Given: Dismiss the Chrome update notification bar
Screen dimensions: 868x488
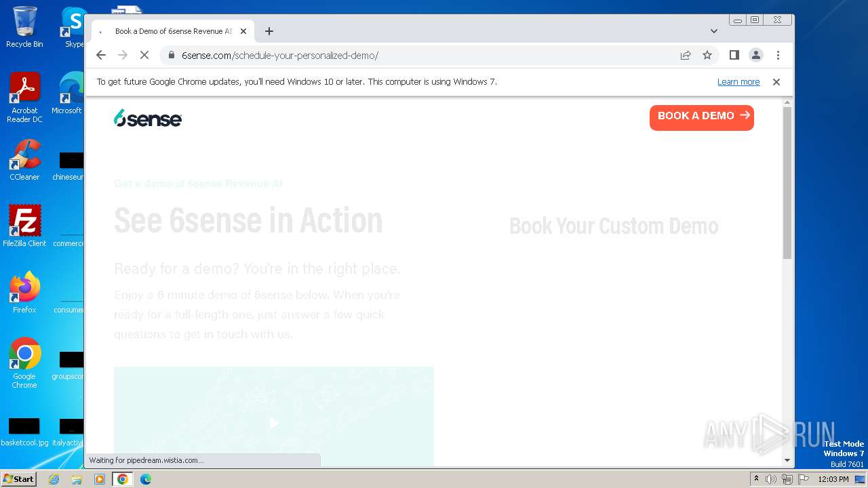Looking at the screenshot, I should pyautogui.click(x=776, y=81).
